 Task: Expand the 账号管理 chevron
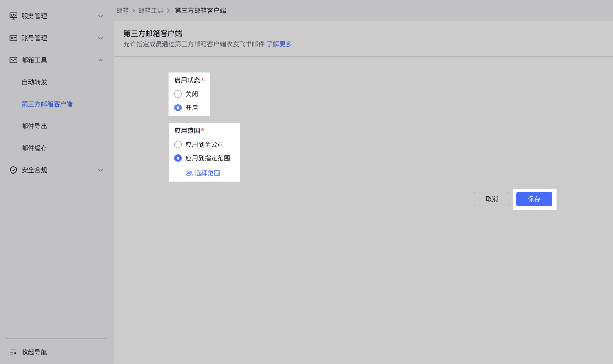100,38
